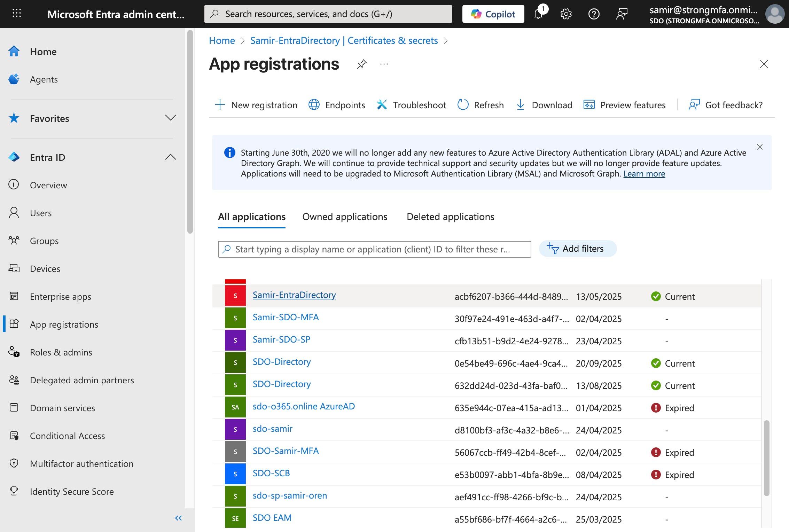
Task: Focus the top search resources box
Action: [x=328, y=14]
